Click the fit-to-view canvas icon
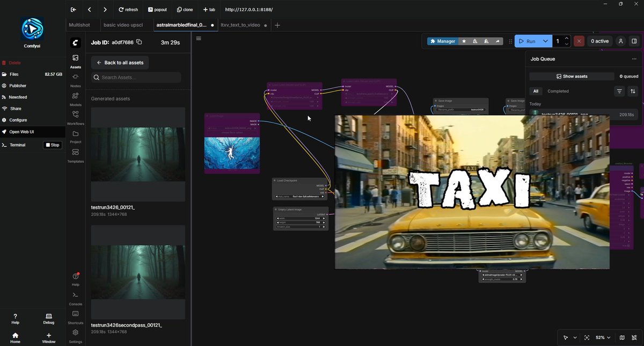This screenshot has width=644, height=346. 587,337
